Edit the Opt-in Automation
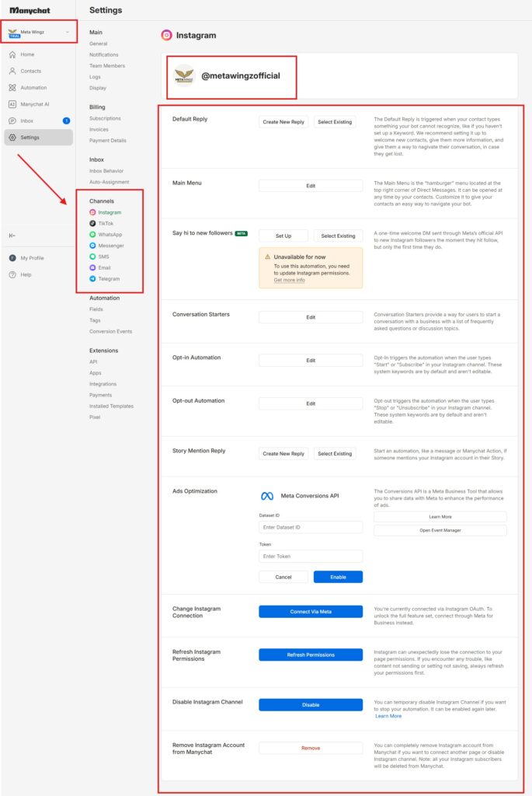This screenshot has height=796, width=532. pos(311,361)
